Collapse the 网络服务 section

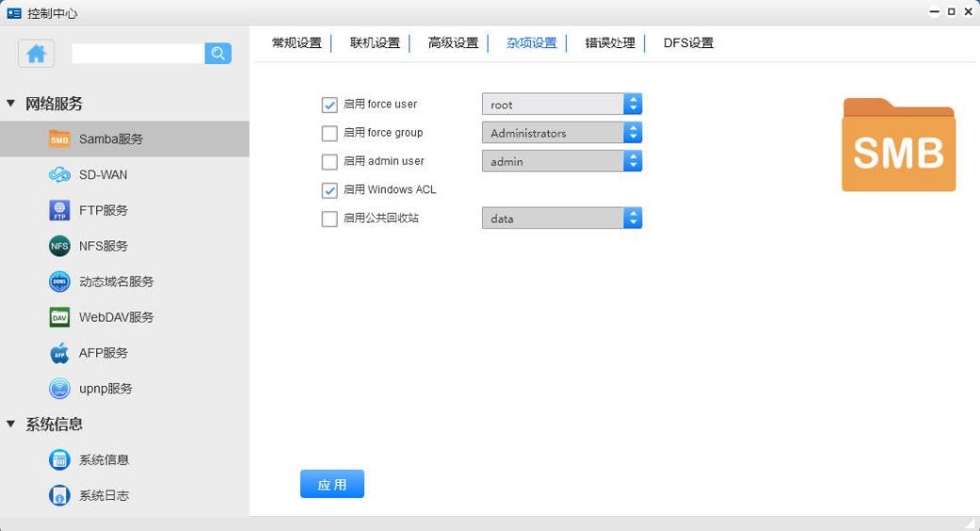[x=11, y=104]
